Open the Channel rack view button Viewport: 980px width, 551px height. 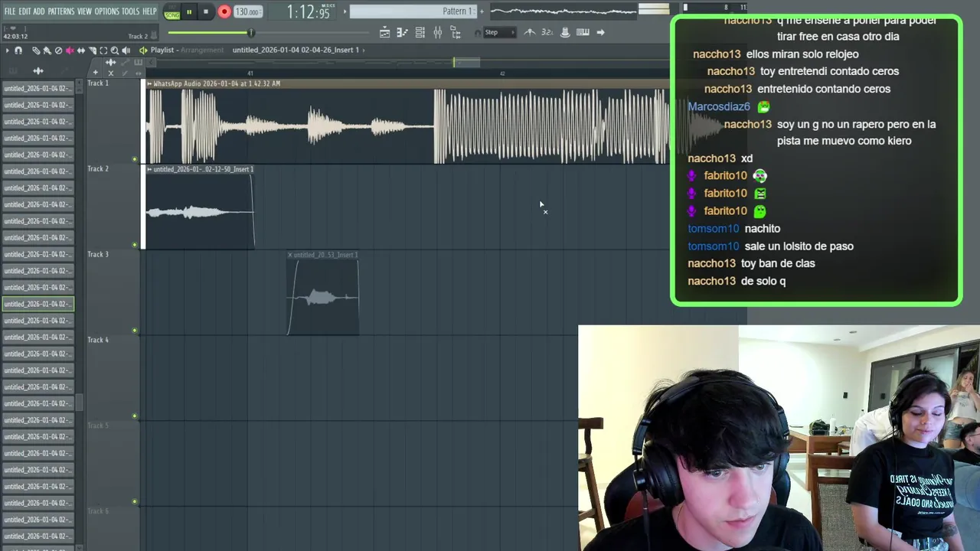click(420, 32)
